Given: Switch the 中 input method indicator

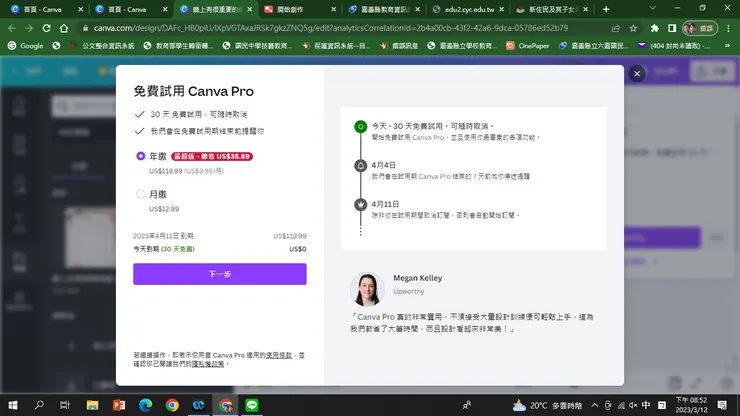Looking at the screenshot, I should click(646, 405).
